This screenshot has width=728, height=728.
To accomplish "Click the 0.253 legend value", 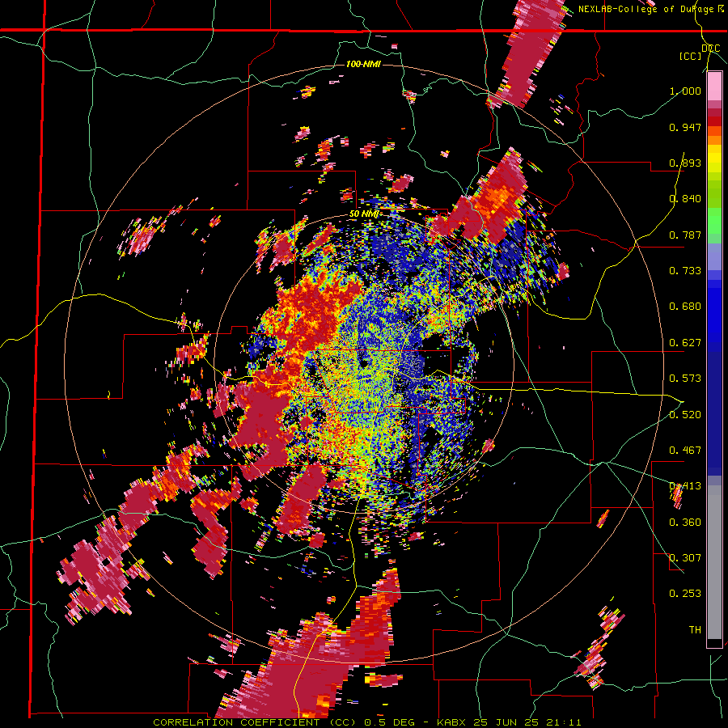I will click(685, 594).
